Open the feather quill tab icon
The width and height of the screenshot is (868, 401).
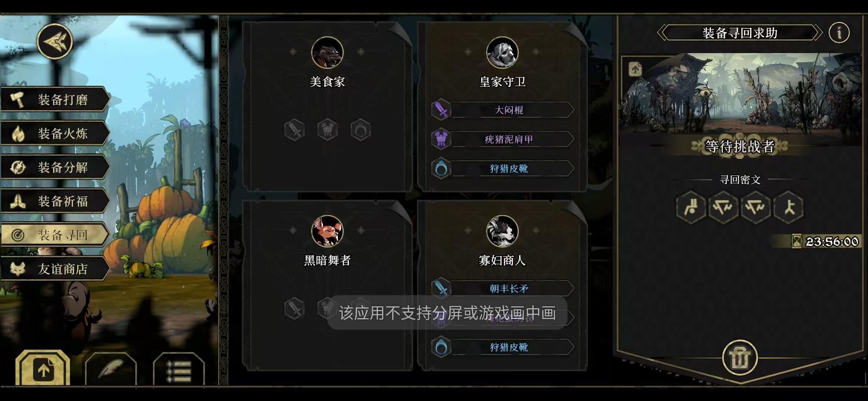111,368
